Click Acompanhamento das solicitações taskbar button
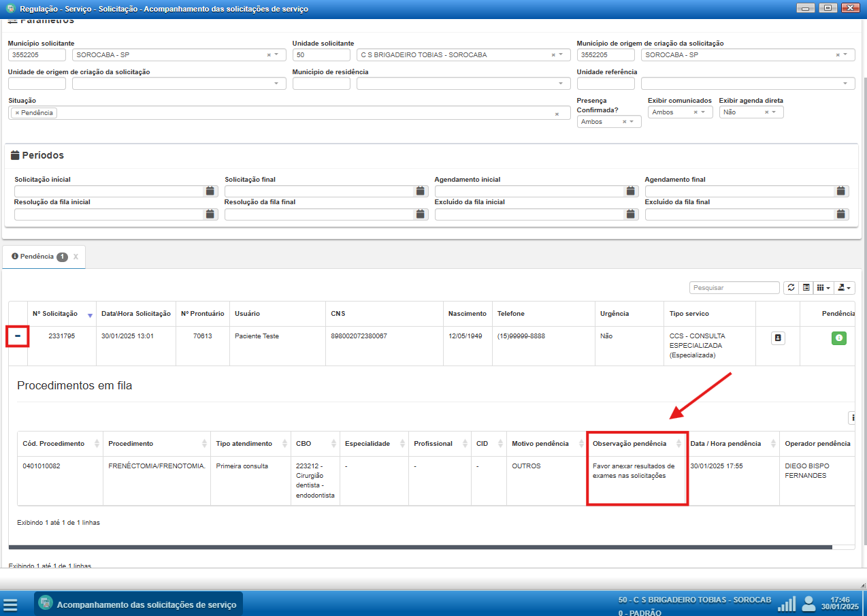The width and height of the screenshot is (867, 616). click(x=139, y=604)
